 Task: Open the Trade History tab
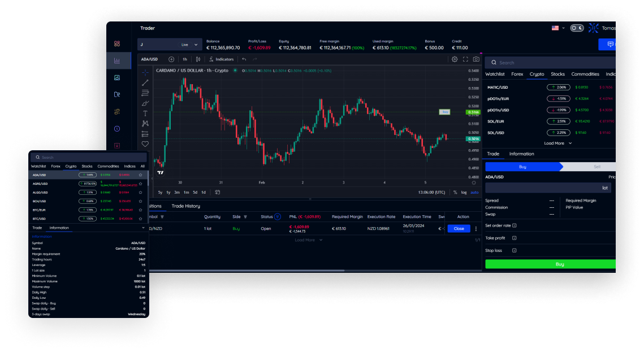tap(186, 206)
